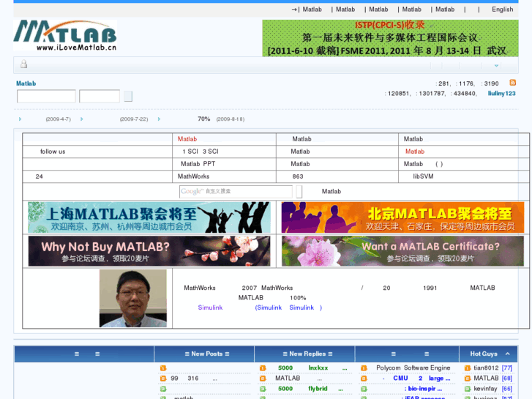Open the '863' table link
Image resolution: width=532 pixels, height=399 pixels.
click(298, 176)
